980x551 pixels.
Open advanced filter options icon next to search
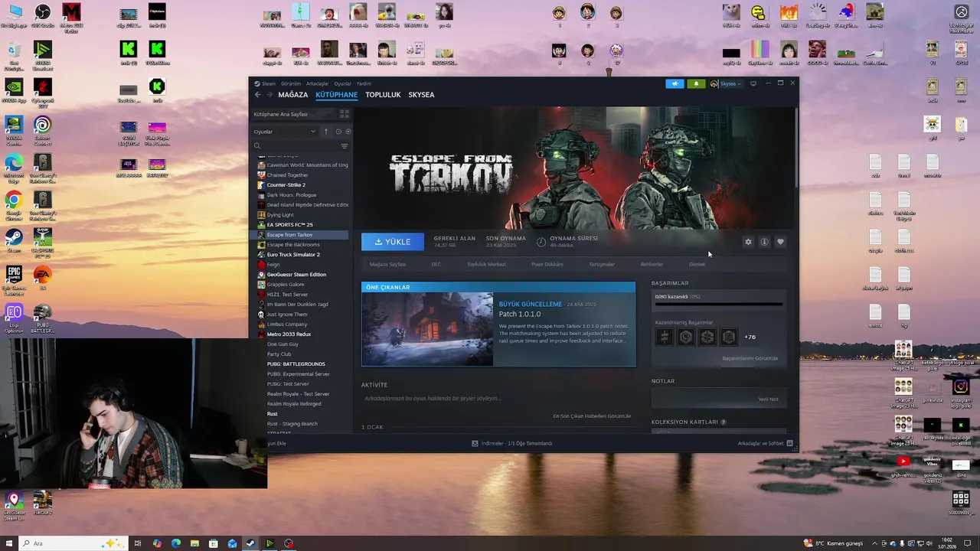pyautogui.click(x=345, y=145)
